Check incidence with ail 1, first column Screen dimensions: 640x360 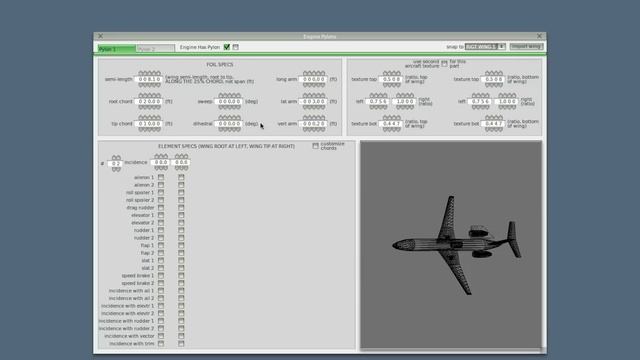161,291
